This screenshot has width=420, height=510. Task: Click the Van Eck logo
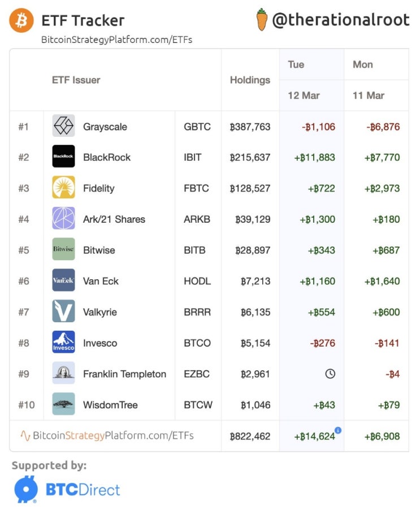pyautogui.click(x=63, y=280)
